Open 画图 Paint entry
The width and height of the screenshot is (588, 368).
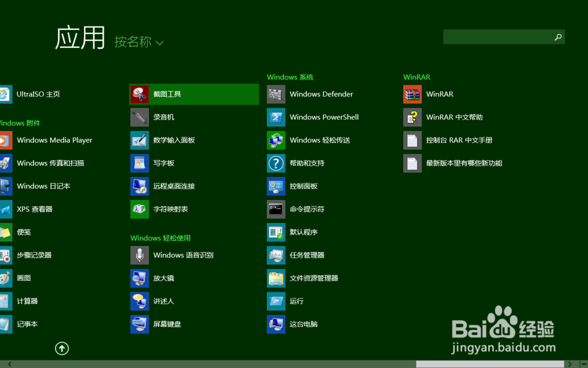pos(15,279)
